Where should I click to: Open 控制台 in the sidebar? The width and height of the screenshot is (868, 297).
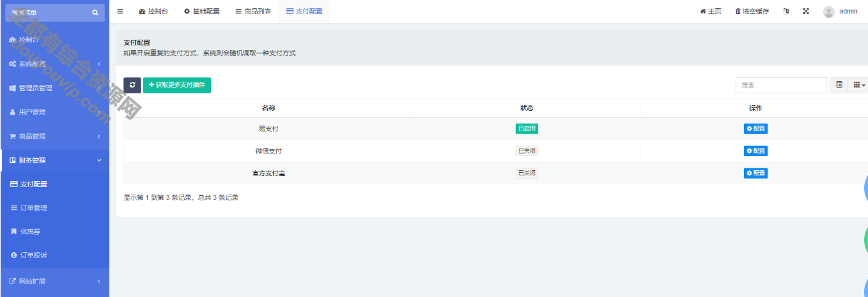(x=54, y=40)
